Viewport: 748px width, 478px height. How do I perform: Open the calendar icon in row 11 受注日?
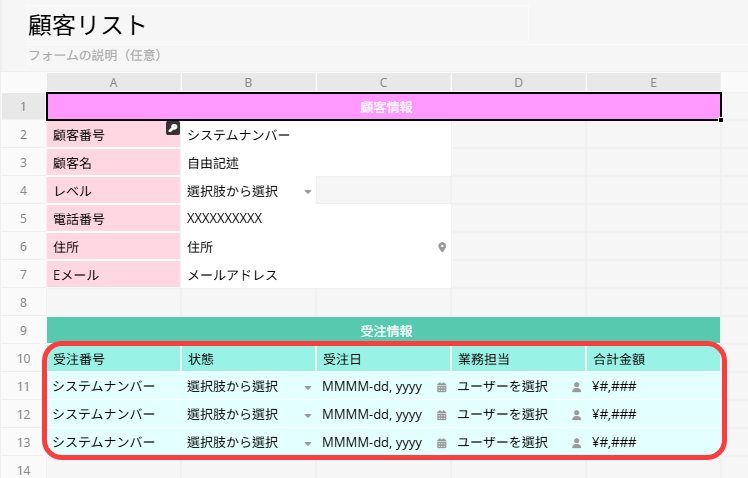coord(441,387)
